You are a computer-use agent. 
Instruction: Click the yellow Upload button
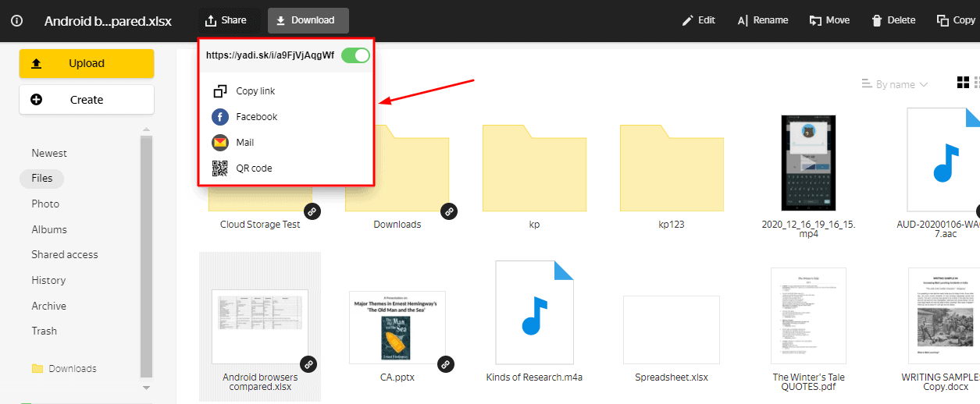click(87, 64)
